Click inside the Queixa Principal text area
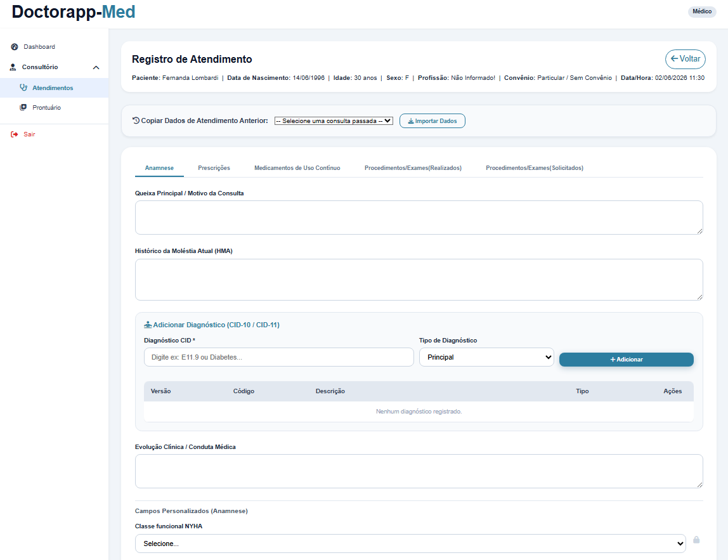 [419, 218]
